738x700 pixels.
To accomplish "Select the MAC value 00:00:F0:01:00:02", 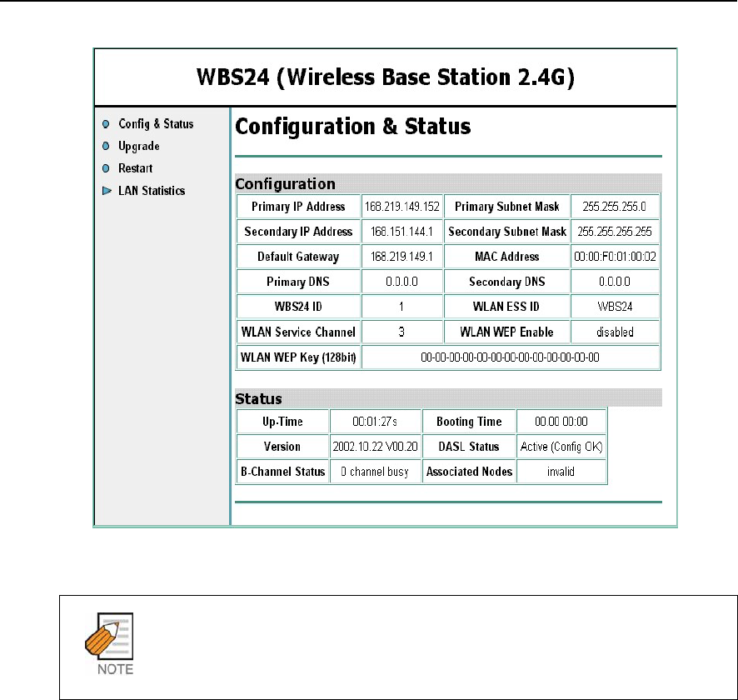I will pyautogui.click(x=615, y=257).
